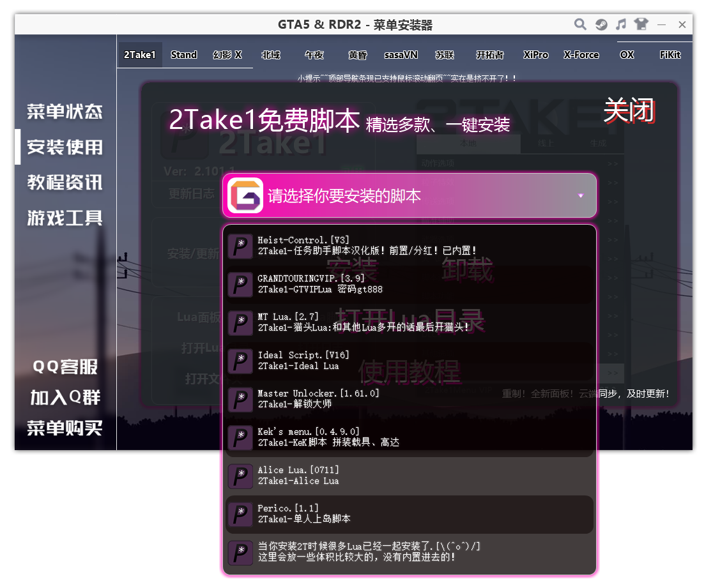Open the T-shirt skin icon

coord(641,24)
